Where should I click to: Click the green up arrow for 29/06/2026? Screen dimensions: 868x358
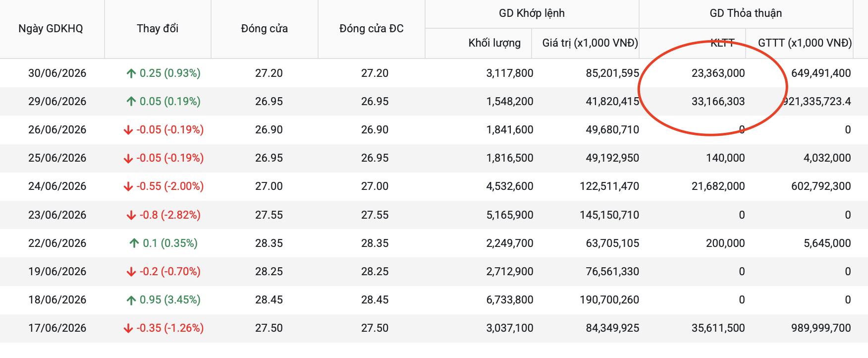tap(131, 102)
